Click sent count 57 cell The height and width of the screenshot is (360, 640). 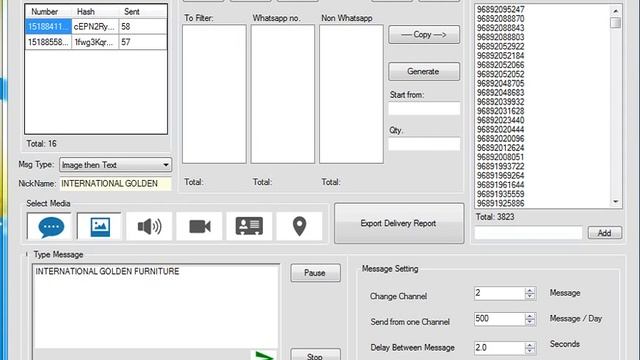point(143,42)
